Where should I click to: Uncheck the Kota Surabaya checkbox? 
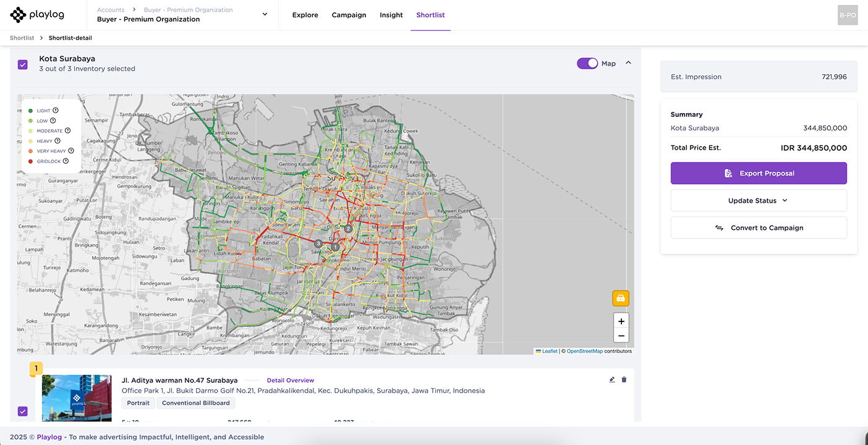point(23,64)
